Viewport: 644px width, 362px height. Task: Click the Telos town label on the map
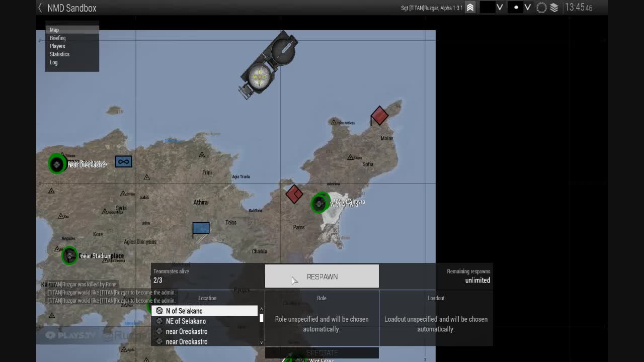click(231, 222)
